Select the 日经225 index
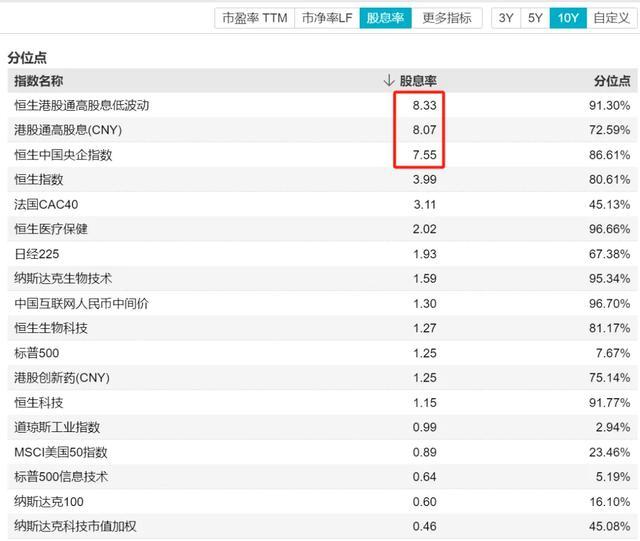The image size is (640, 541). coord(37,254)
